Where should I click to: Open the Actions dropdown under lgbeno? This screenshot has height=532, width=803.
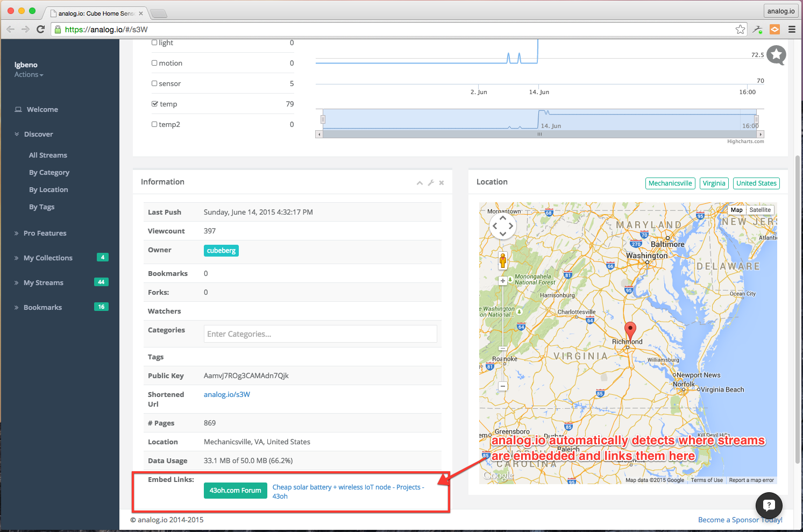click(x=29, y=75)
